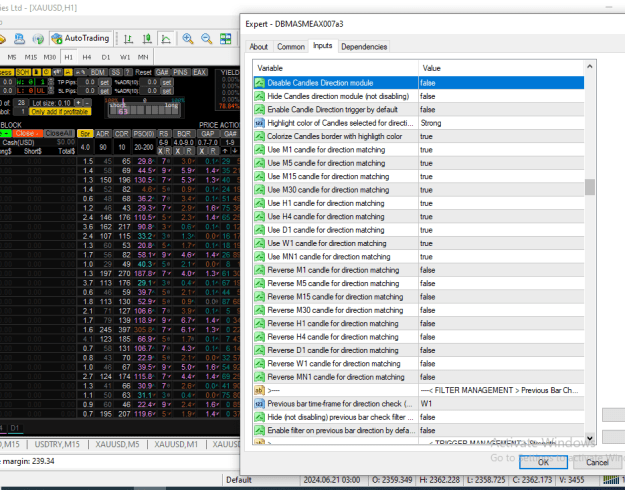Select the candlestick chart icon
625x490 pixels.
tap(147, 39)
